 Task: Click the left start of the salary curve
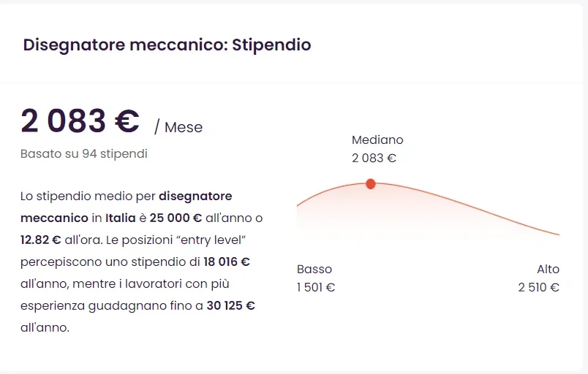point(298,205)
